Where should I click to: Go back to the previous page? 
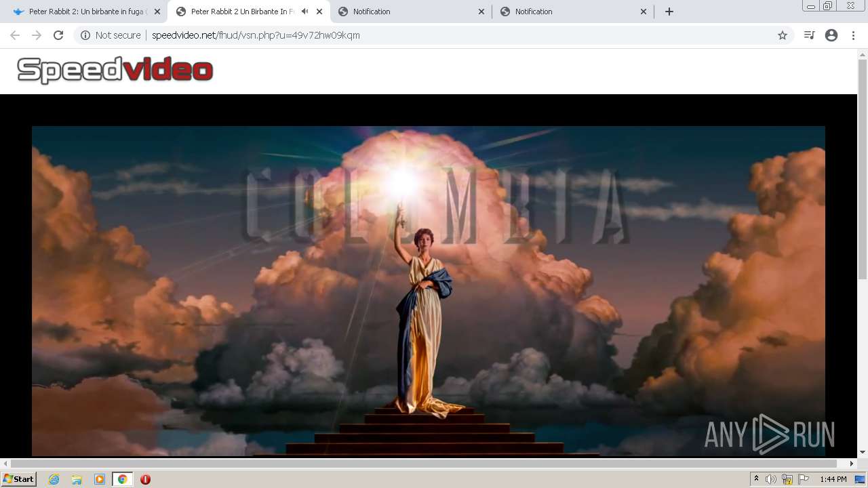(15, 35)
